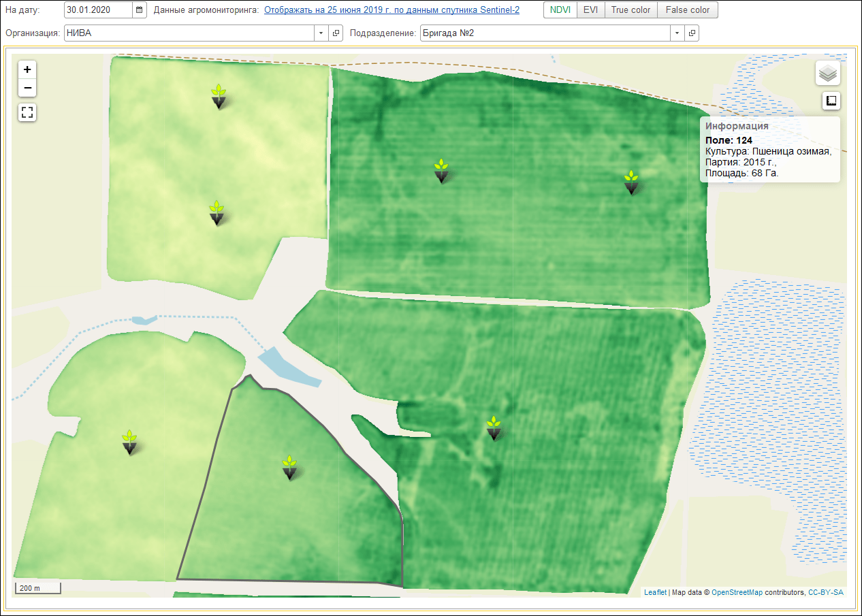The width and height of the screenshot is (862, 616).
Task: Expand the Подразделение dropdown list
Action: (x=677, y=33)
